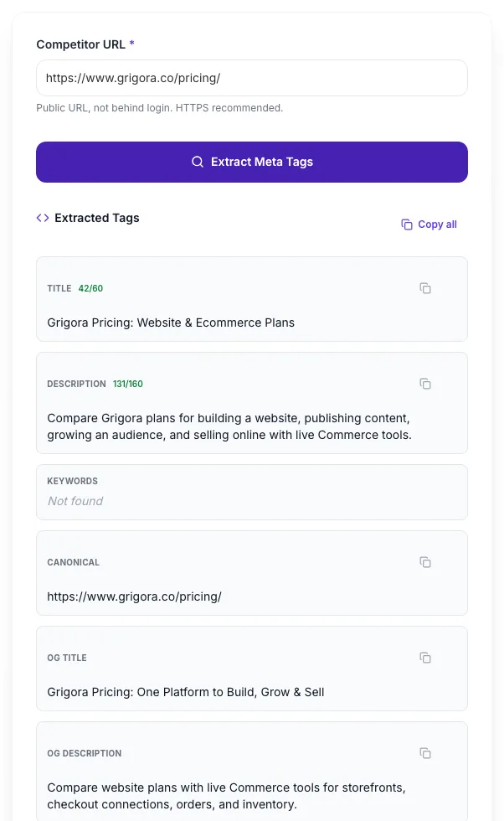Click the Copy all link text

(437, 225)
